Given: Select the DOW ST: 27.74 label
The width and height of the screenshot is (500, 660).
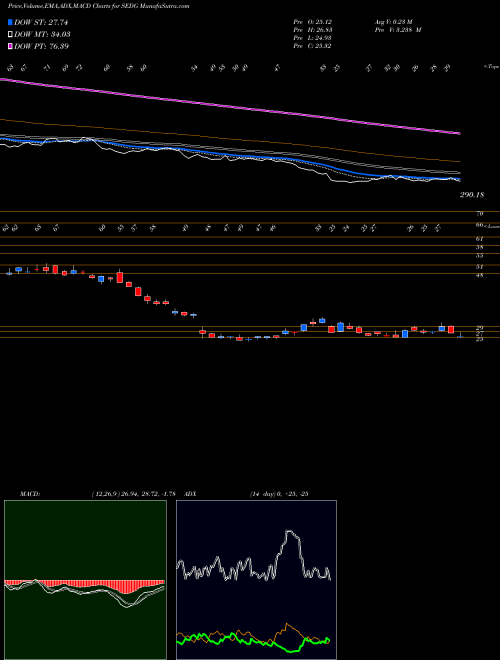Looking at the screenshot, I should [41, 22].
